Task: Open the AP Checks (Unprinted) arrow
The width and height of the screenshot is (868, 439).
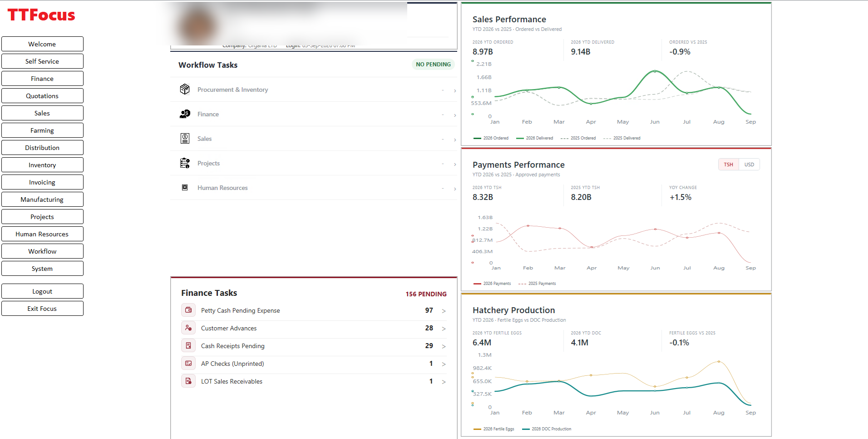Action: tap(444, 364)
